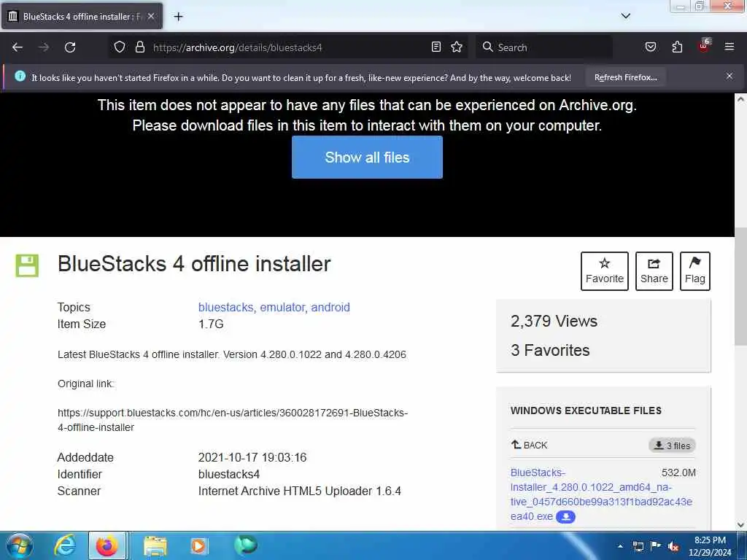The image size is (747, 560).
Task: Click the page vertical scrollbar thumb
Action: (740, 287)
